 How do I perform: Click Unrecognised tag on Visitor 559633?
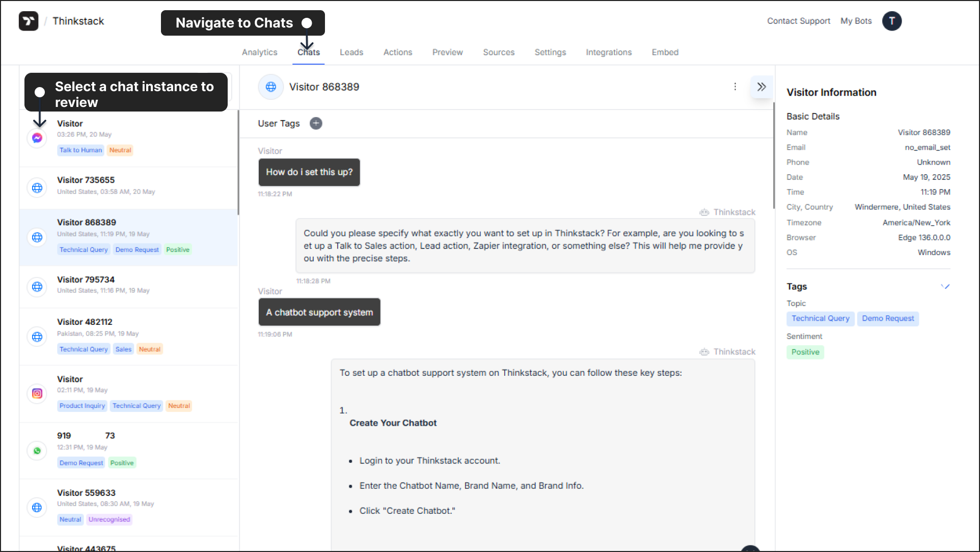(110, 519)
